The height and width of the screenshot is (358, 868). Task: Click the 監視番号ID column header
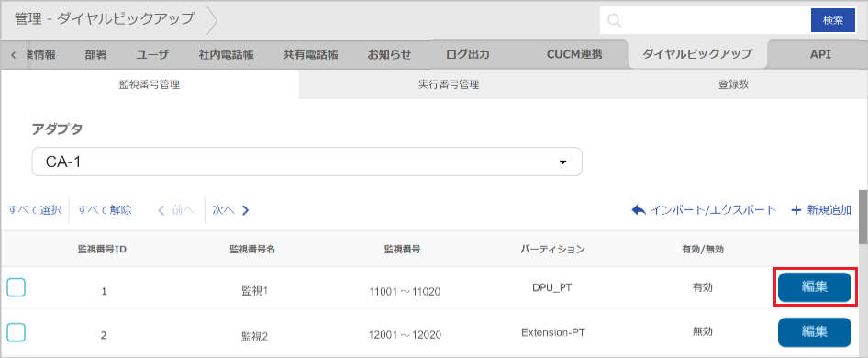[x=103, y=249]
